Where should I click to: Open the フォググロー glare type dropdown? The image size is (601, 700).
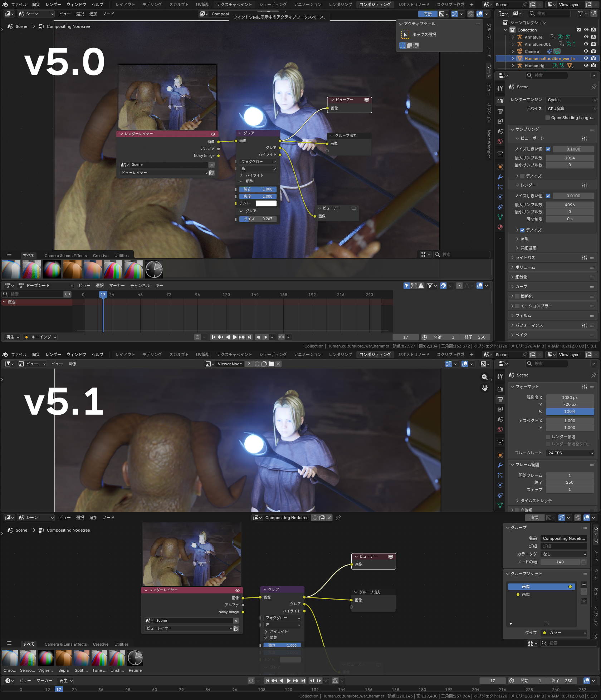pos(258,162)
